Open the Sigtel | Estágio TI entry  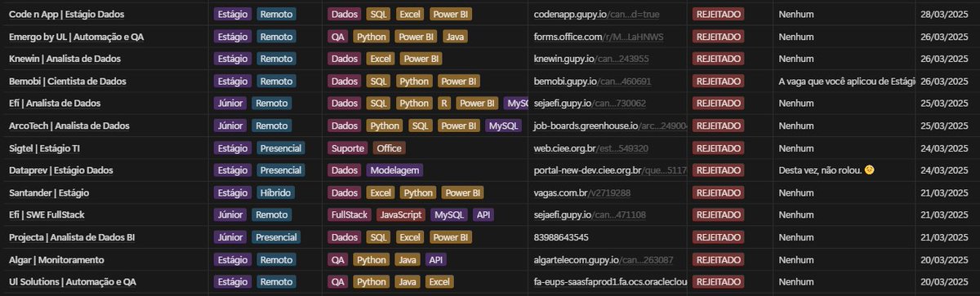tap(43, 148)
